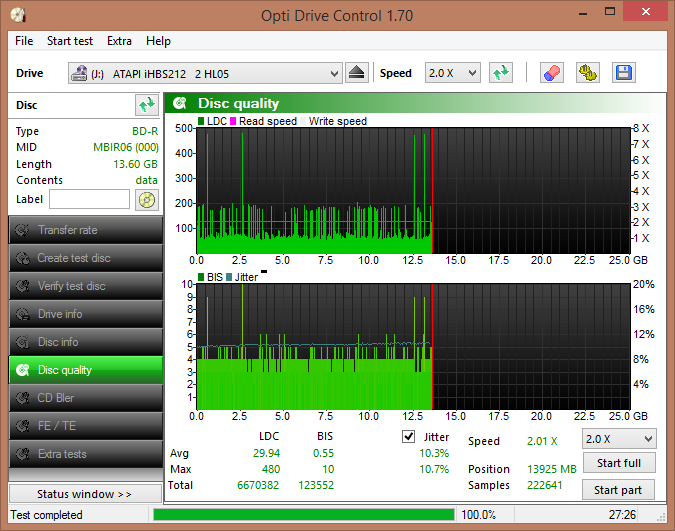Click the BIS average 0.55 value
Screen dimensions: 675x531
[x=323, y=453]
